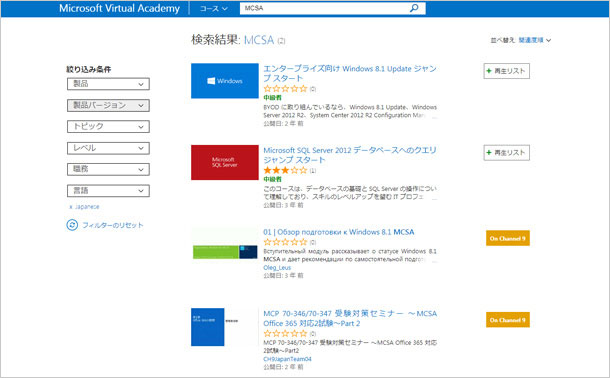Open MCP 70-346/70-347 受験対策セミナー link
This screenshot has width=610, height=378.
(350, 318)
